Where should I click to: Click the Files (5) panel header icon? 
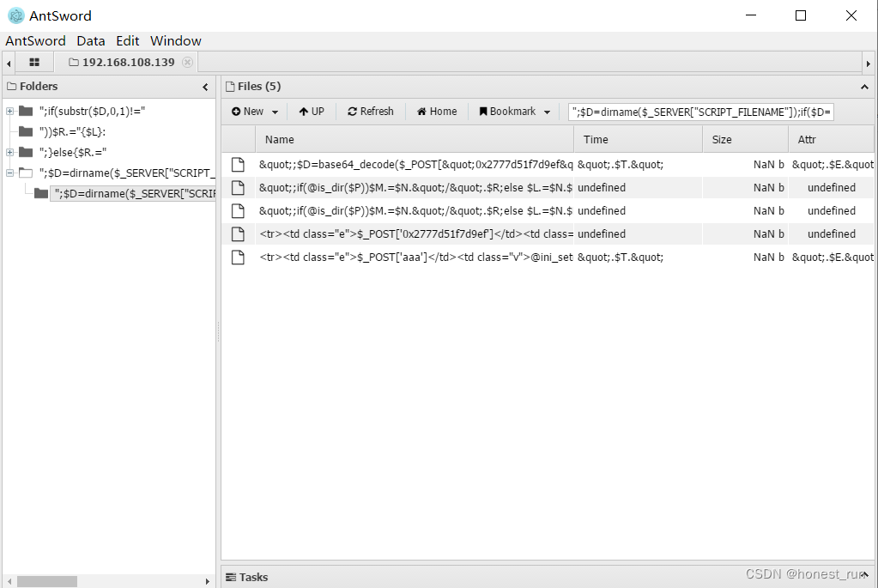229,86
